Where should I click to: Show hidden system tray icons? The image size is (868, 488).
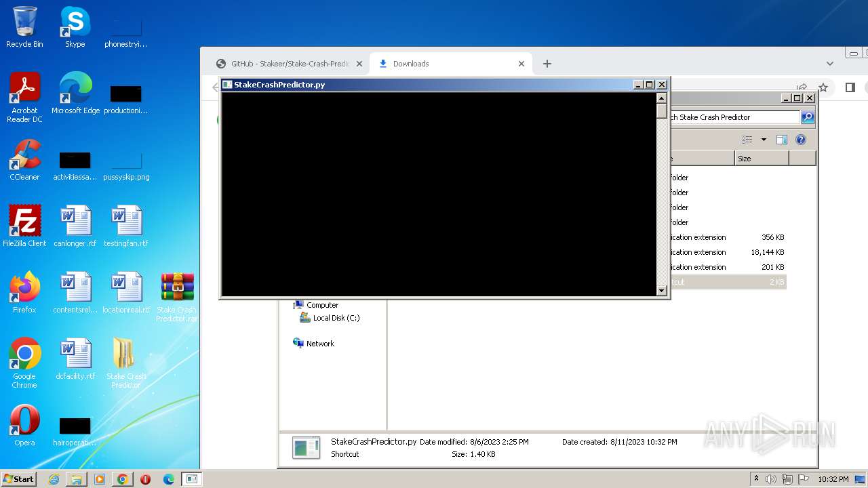(756, 479)
